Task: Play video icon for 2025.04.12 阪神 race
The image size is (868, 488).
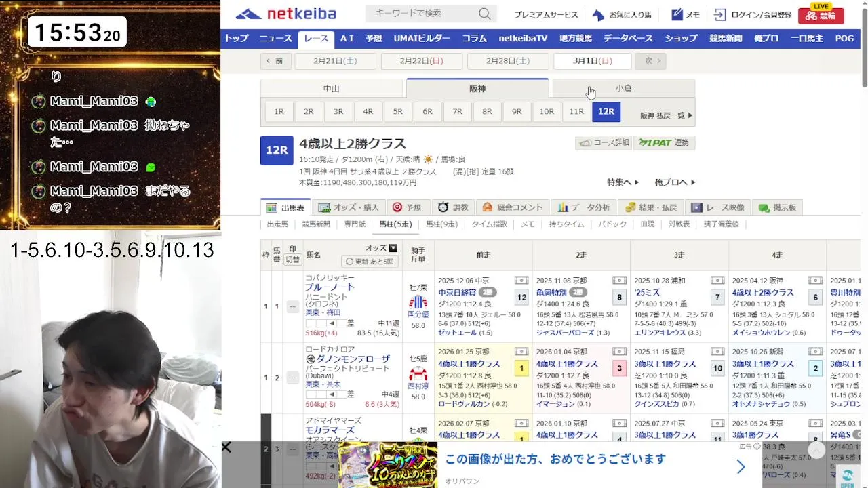Action: (x=815, y=280)
